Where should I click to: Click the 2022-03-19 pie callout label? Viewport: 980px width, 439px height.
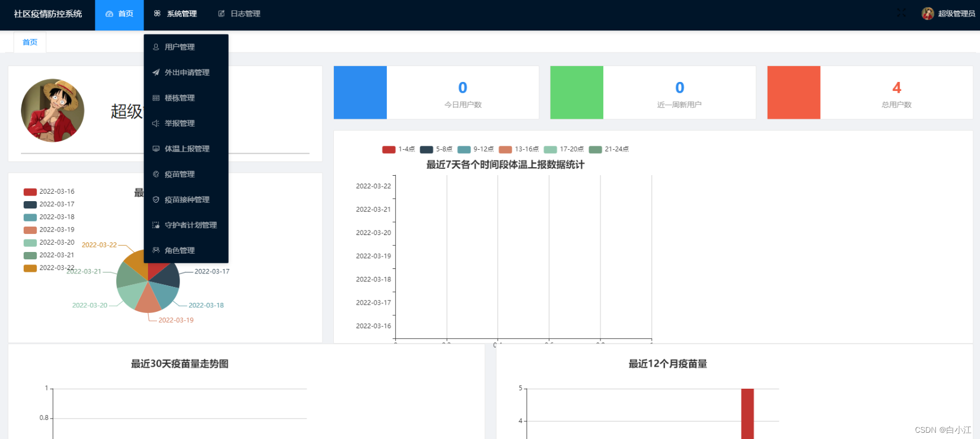[x=176, y=320]
